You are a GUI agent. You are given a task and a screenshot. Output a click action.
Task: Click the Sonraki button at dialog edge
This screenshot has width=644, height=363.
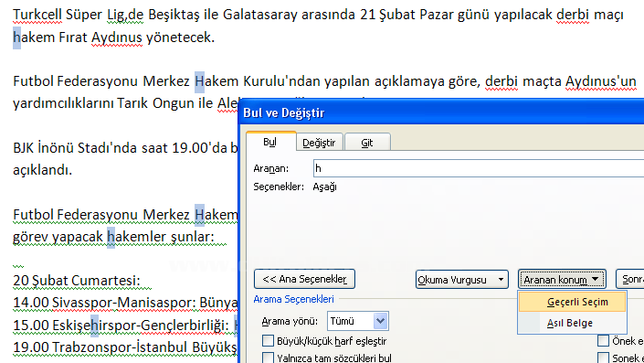coord(630,280)
